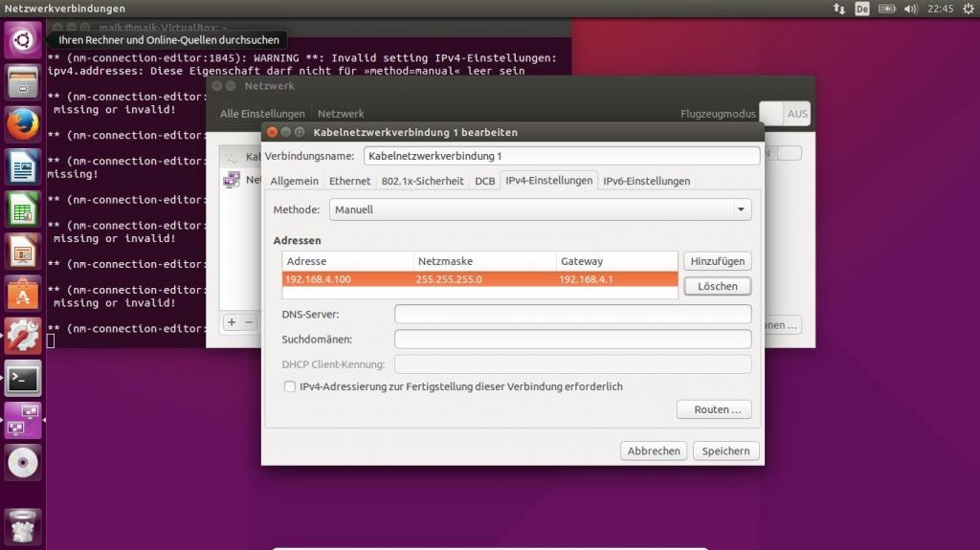Click the Ubuntu Dash search icon
Screen dimensions: 980x550
(x=23, y=40)
